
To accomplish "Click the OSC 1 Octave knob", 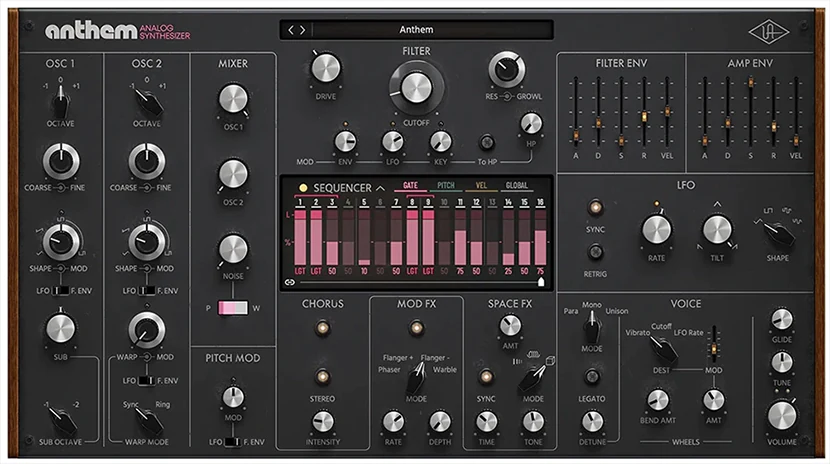I will click(60, 103).
